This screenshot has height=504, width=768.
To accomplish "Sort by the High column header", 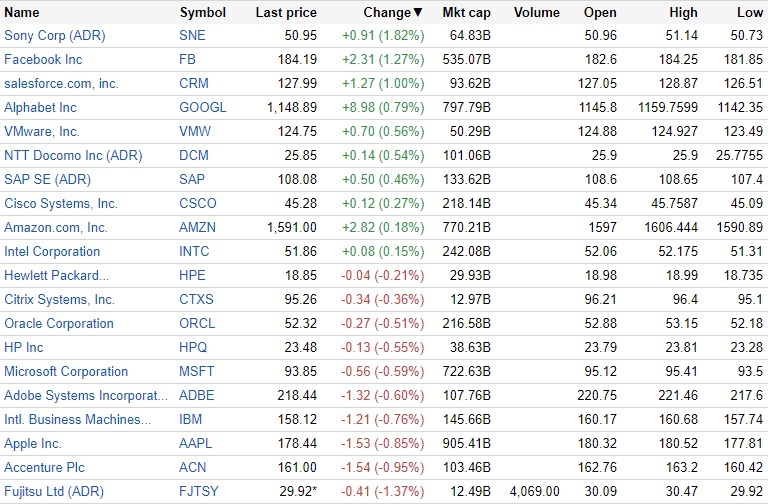I will click(x=685, y=13).
